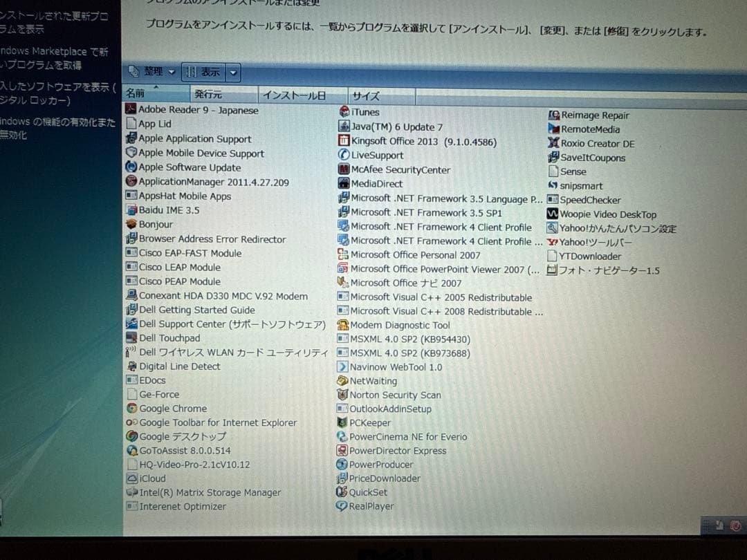Click the Modem Diagnostic Tool icon
Viewport: 747px width, 560px height.
343,325
